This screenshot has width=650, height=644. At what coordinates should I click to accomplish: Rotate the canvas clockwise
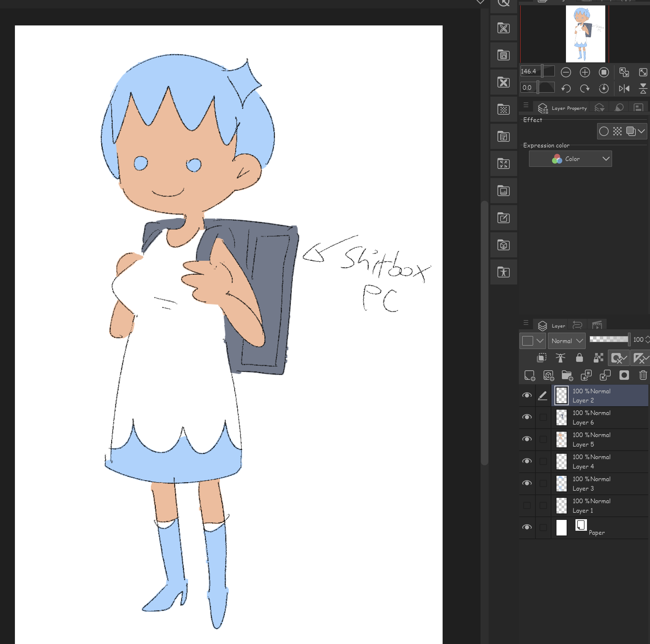pyautogui.click(x=585, y=89)
